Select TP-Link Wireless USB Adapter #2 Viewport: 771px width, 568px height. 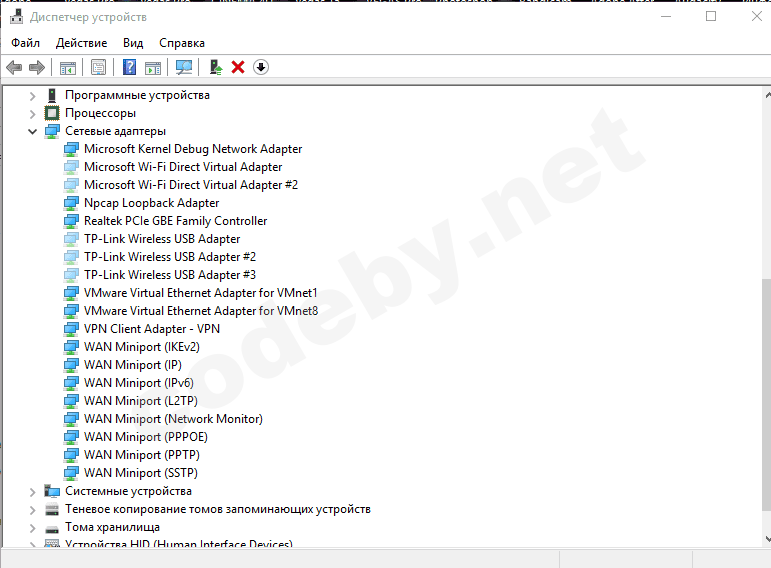click(170, 257)
